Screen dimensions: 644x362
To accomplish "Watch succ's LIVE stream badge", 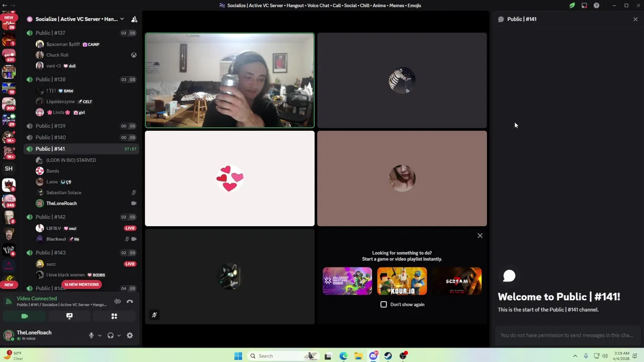I will (x=130, y=264).
